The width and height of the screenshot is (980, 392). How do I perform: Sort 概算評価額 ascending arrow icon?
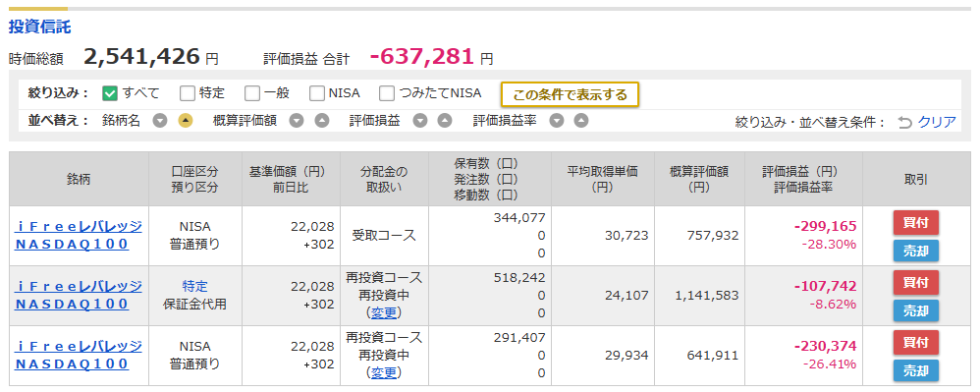click(x=321, y=121)
